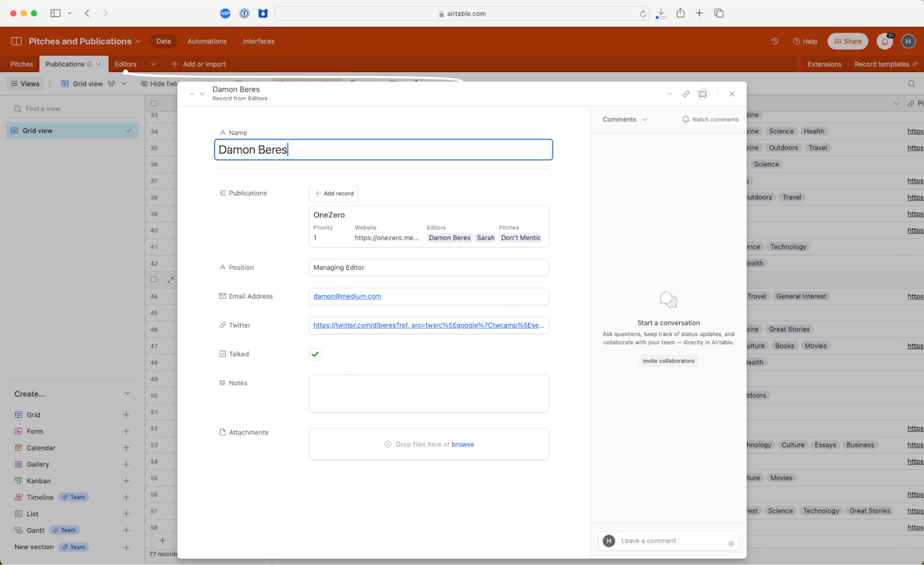This screenshot has height=565, width=924.
Task: Open the account avatar H menu
Action: click(909, 41)
